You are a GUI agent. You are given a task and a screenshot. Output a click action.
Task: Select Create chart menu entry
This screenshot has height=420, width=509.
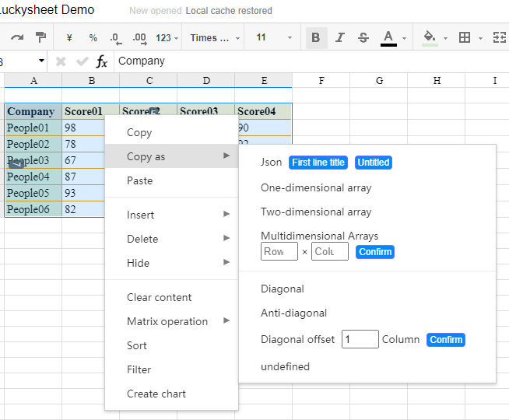point(171,394)
